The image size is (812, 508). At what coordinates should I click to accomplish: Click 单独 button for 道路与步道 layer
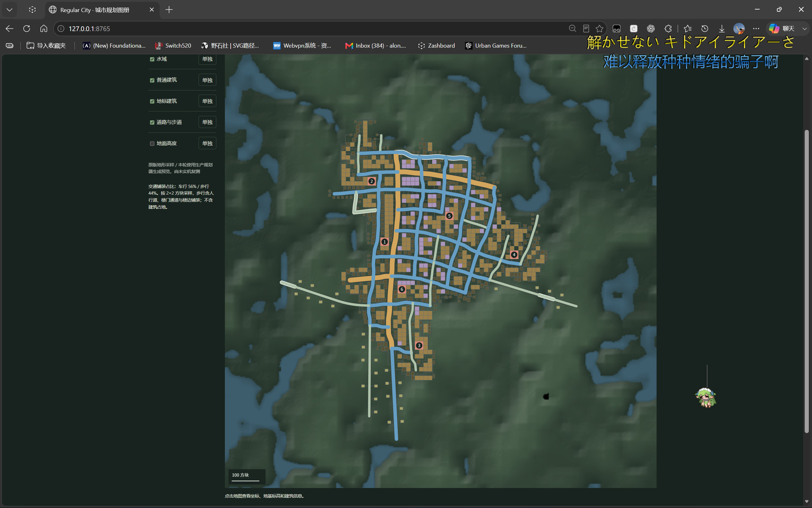[x=207, y=122]
